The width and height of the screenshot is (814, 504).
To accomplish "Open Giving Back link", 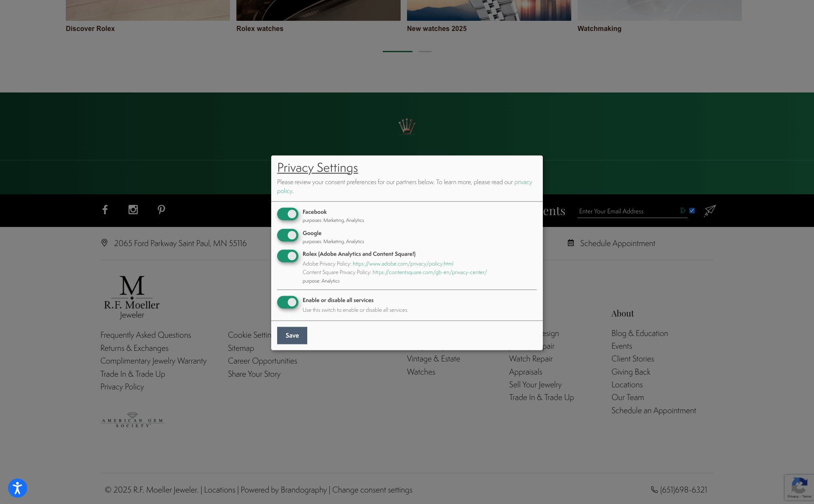I will (631, 372).
